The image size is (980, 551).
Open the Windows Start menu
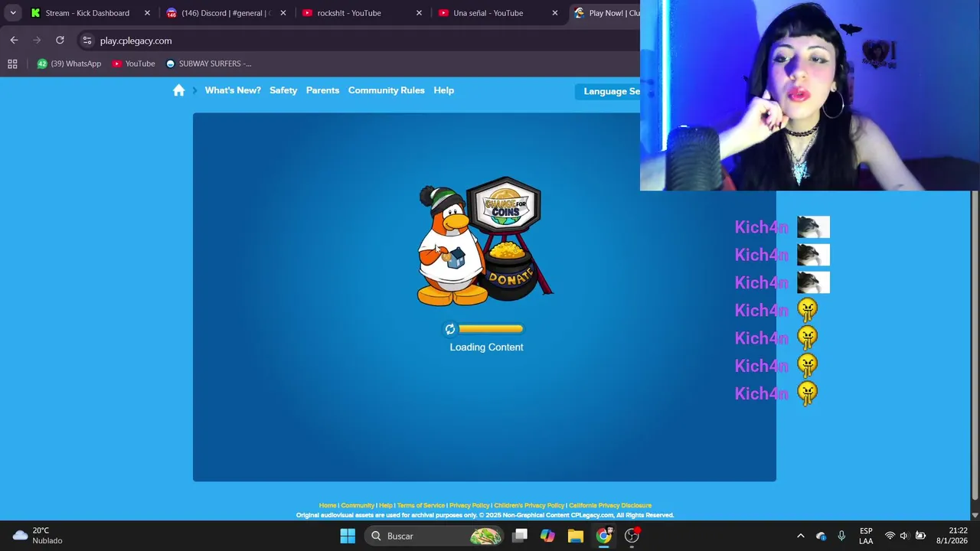pyautogui.click(x=348, y=536)
